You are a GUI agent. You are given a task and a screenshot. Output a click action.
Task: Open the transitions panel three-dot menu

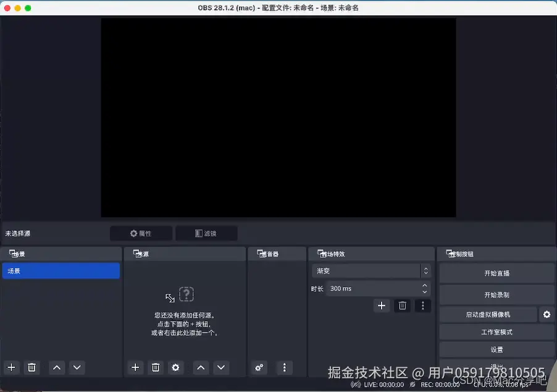click(423, 306)
